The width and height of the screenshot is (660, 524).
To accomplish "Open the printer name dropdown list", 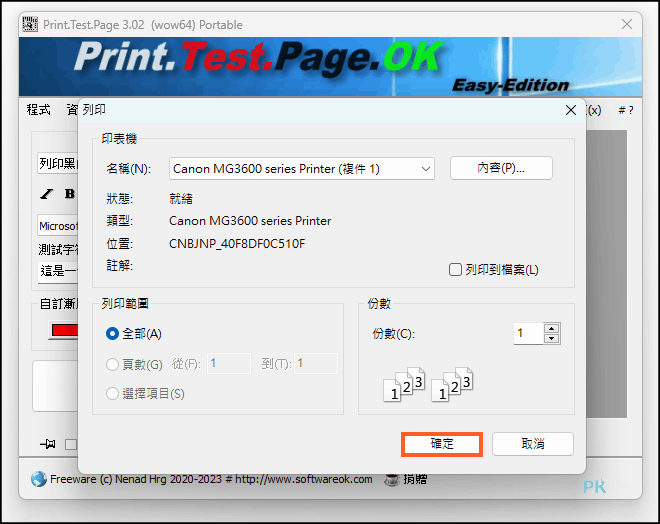I will click(x=426, y=169).
